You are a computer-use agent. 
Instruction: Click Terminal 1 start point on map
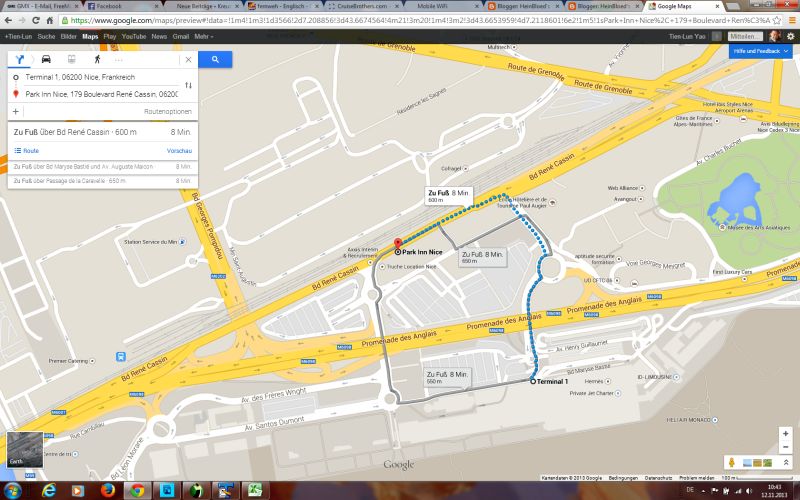pos(533,381)
